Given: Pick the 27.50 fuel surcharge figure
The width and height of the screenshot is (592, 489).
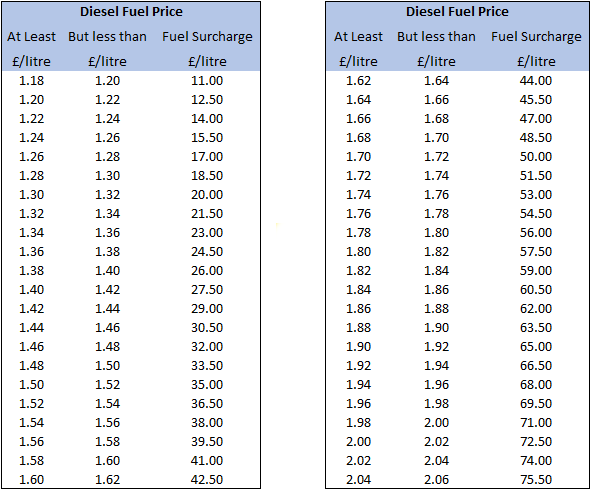Looking at the screenshot, I should pos(207,290).
